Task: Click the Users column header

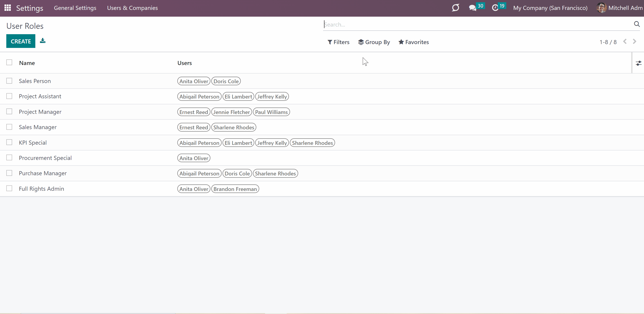Action: [x=185, y=63]
